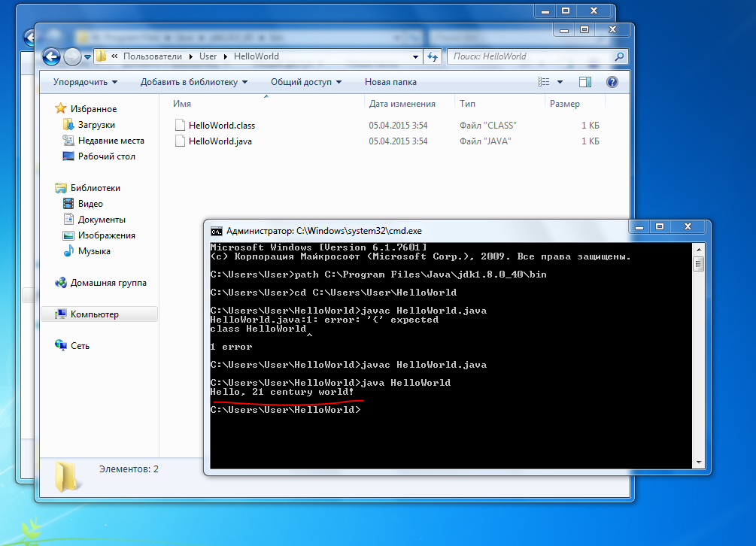Open cmd.exe system menu icon

tap(217, 232)
